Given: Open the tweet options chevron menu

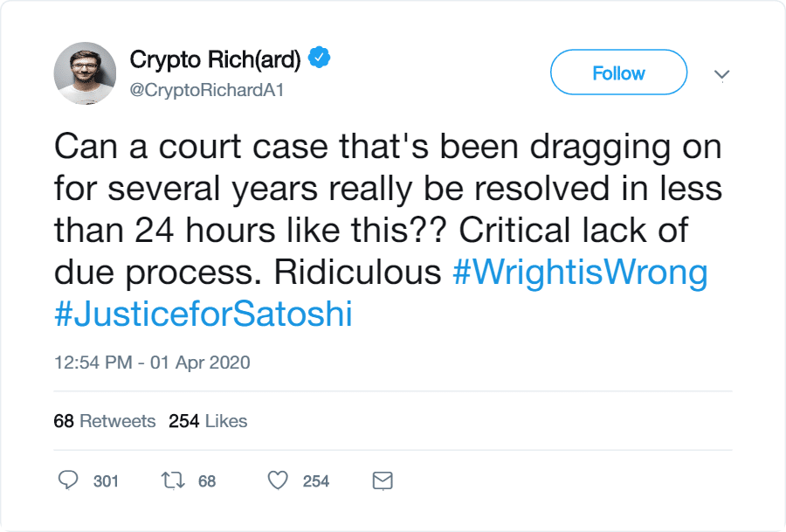Looking at the screenshot, I should coord(721,75).
